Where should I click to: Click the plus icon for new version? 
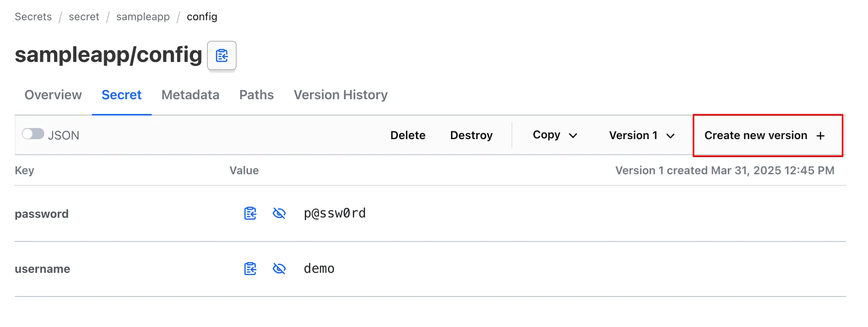(821, 136)
